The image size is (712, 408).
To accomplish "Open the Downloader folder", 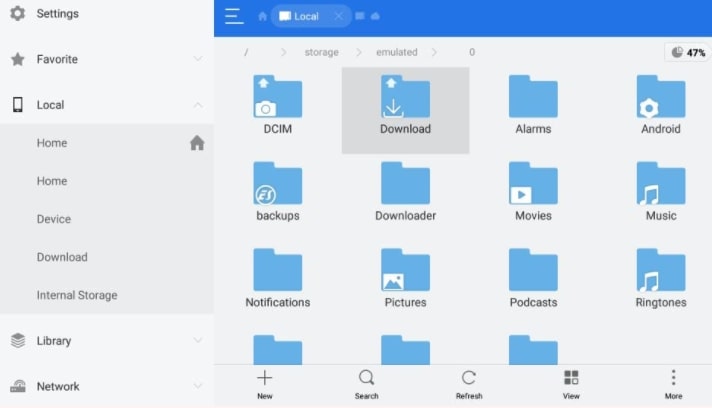I will pos(405,192).
